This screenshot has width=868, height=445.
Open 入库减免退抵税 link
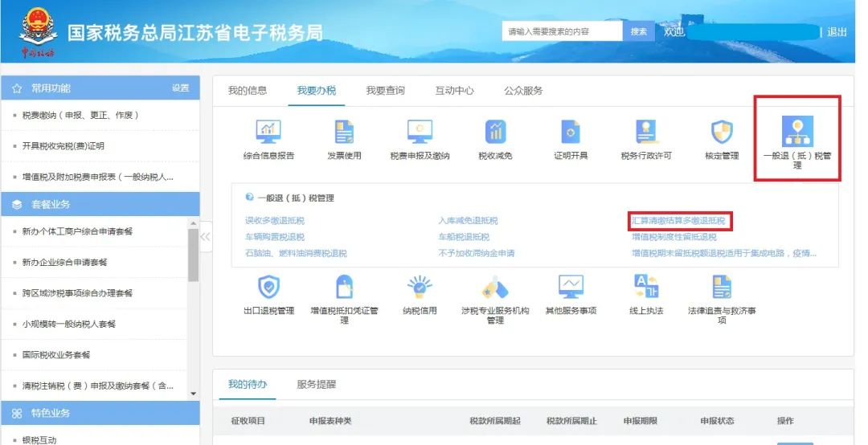(x=468, y=220)
